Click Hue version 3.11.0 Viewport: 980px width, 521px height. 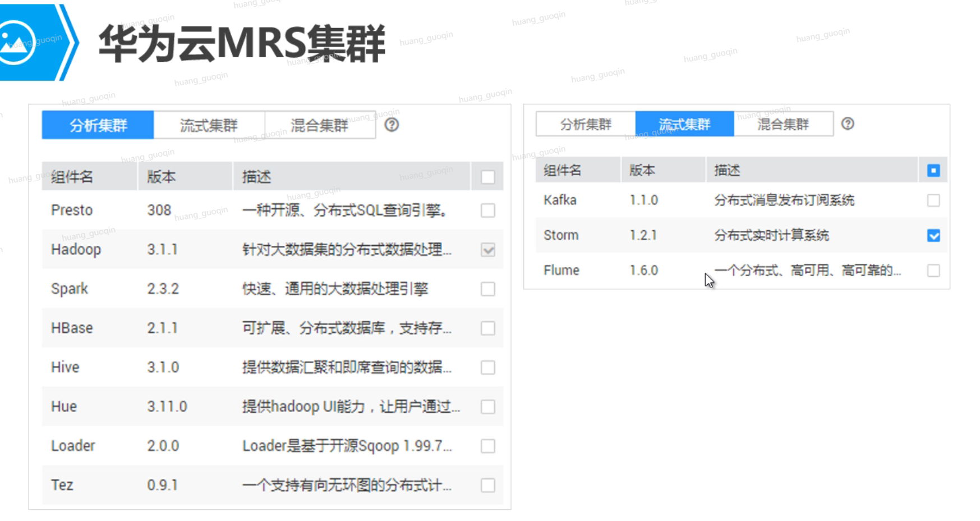[167, 406]
